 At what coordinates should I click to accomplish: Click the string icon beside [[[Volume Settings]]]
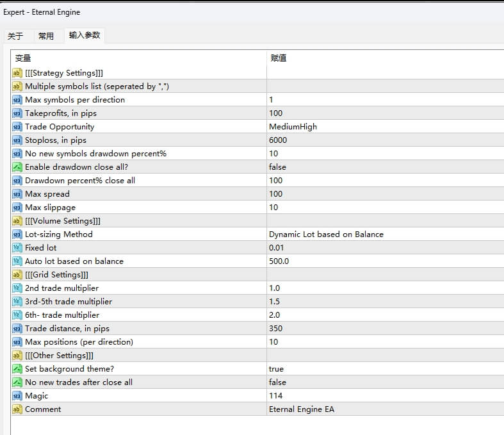coord(17,221)
